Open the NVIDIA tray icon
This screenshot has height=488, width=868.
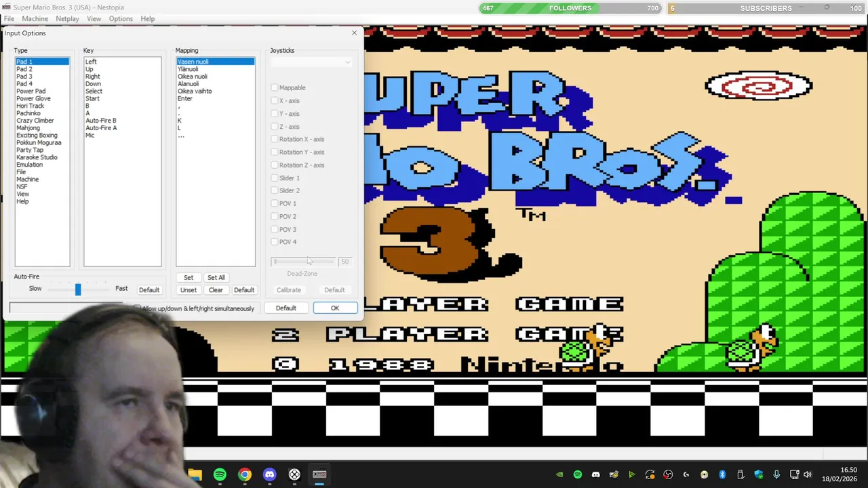pos(559,474)
